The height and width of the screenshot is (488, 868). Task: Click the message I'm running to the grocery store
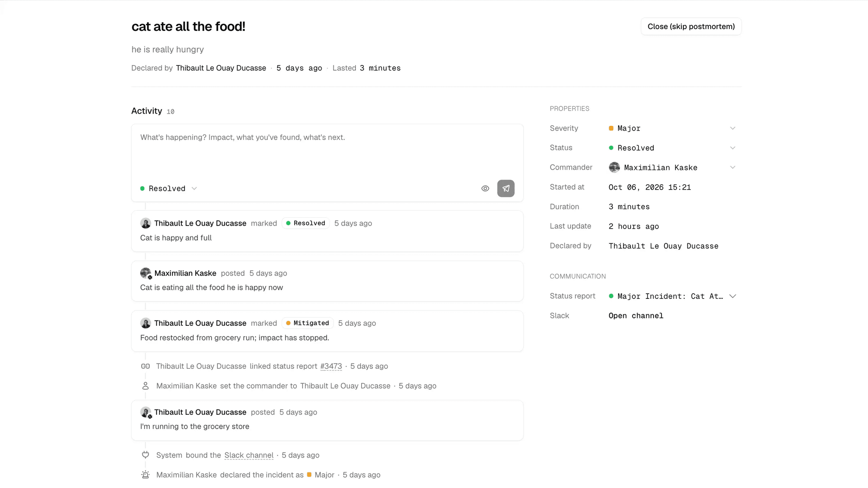[x=195, y=426]
